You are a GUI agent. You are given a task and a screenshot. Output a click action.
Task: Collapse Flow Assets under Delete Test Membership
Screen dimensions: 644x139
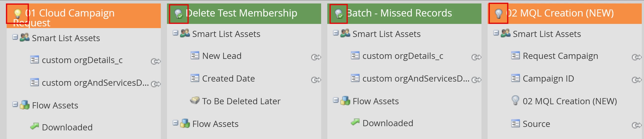click(x=176, y=123)
